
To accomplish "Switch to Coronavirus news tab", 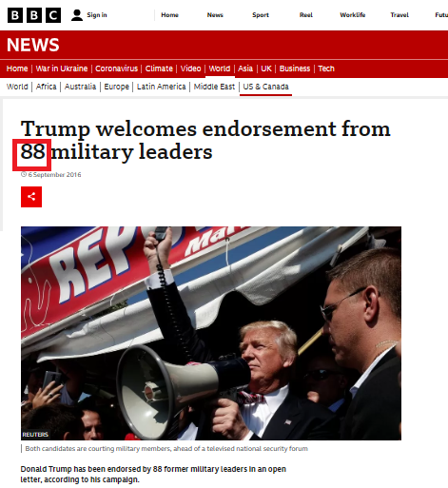I will click(116, 68).
